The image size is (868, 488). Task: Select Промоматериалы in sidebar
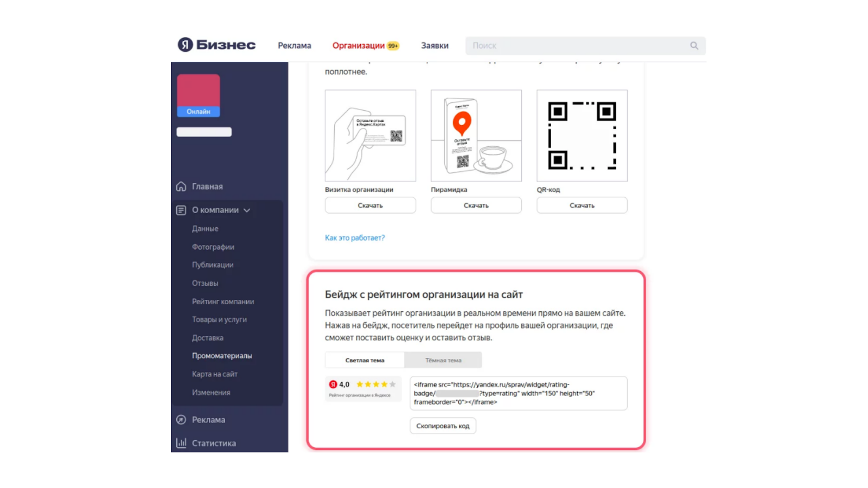[222, 356]
